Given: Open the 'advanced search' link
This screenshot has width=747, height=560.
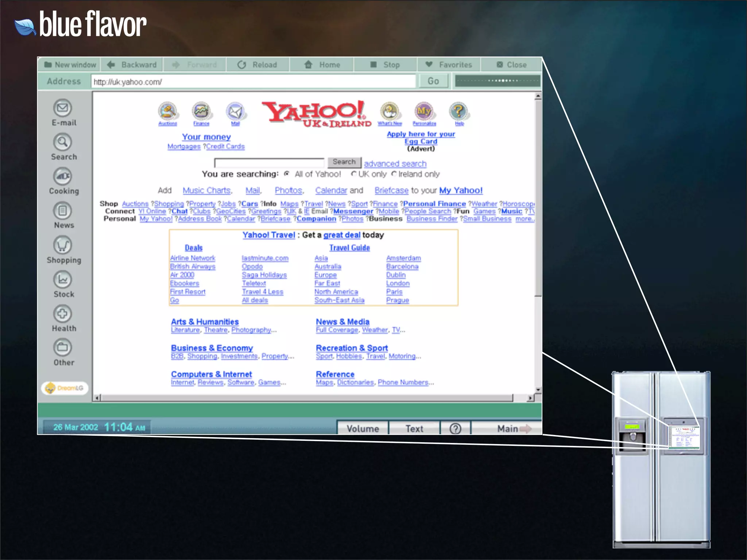Looking at the screenshot, I should pos(395,164).
